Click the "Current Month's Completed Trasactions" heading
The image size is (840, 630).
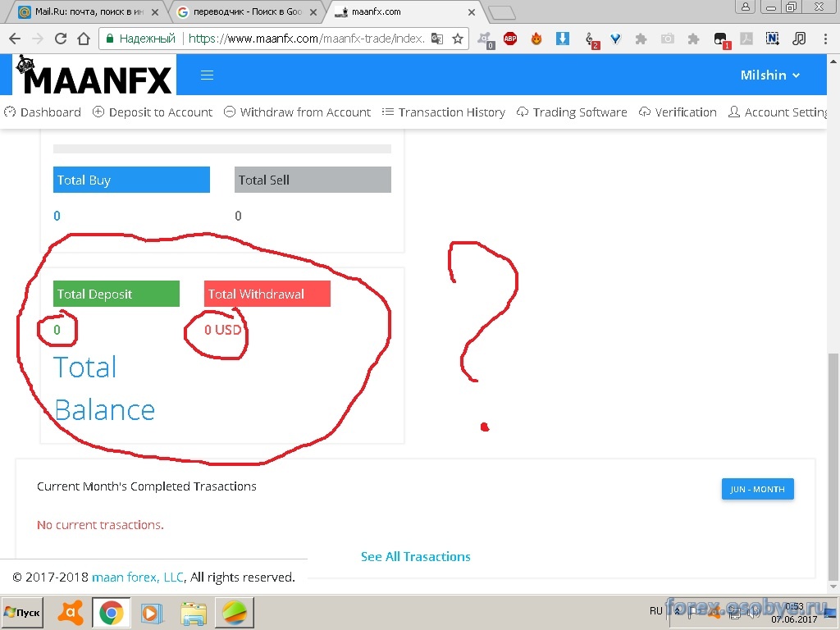pyautogui.click(x=147, y=486)
